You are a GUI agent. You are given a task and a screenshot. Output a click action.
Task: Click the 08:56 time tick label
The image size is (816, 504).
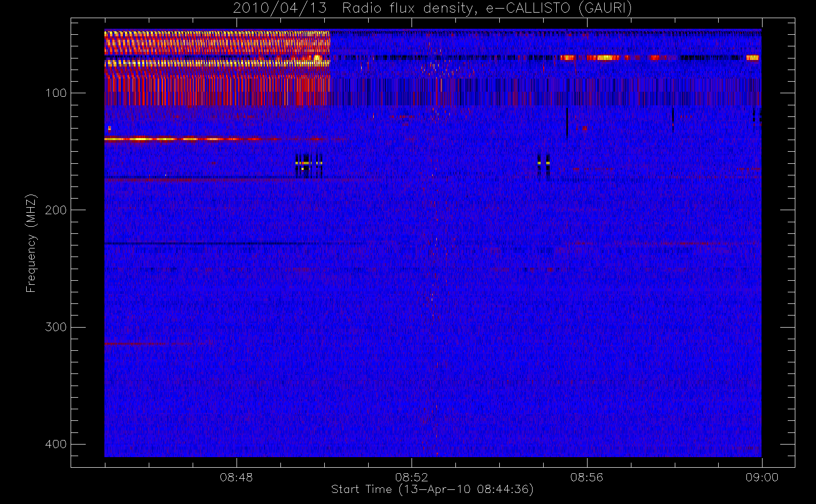[x=587, y=477]
